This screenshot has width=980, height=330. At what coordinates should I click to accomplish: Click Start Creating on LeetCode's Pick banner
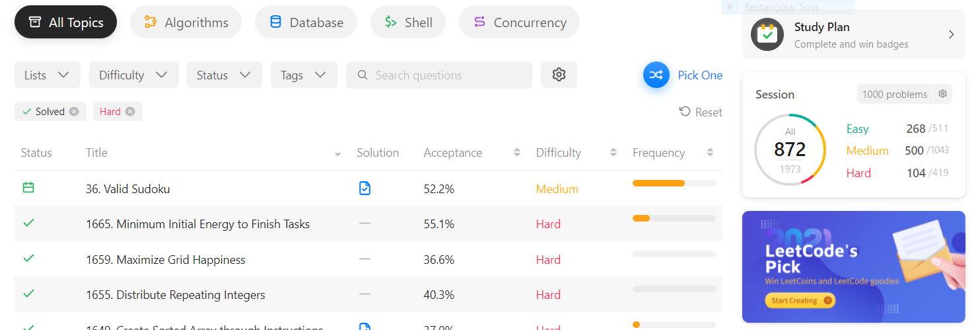[800, 300]
